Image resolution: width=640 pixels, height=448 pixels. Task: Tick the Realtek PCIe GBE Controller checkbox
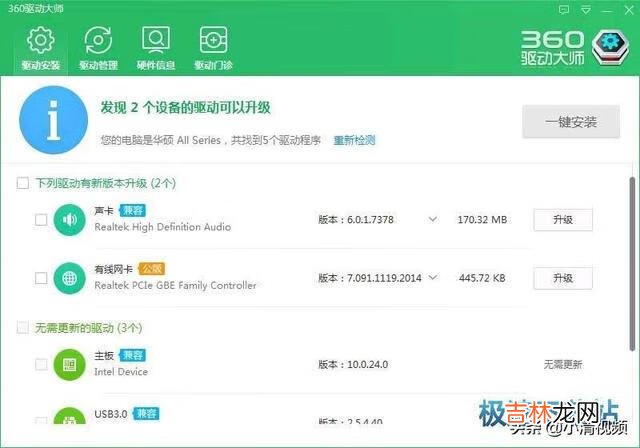[41, 277]
